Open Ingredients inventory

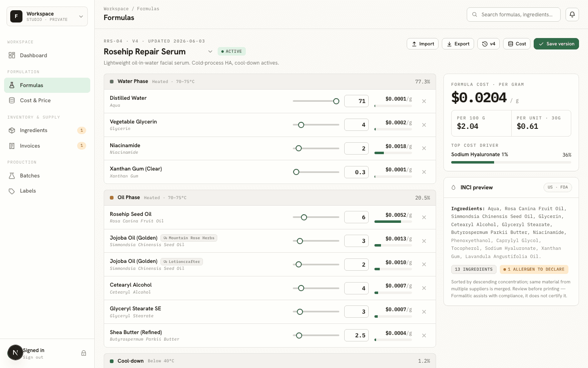point(47,130)
